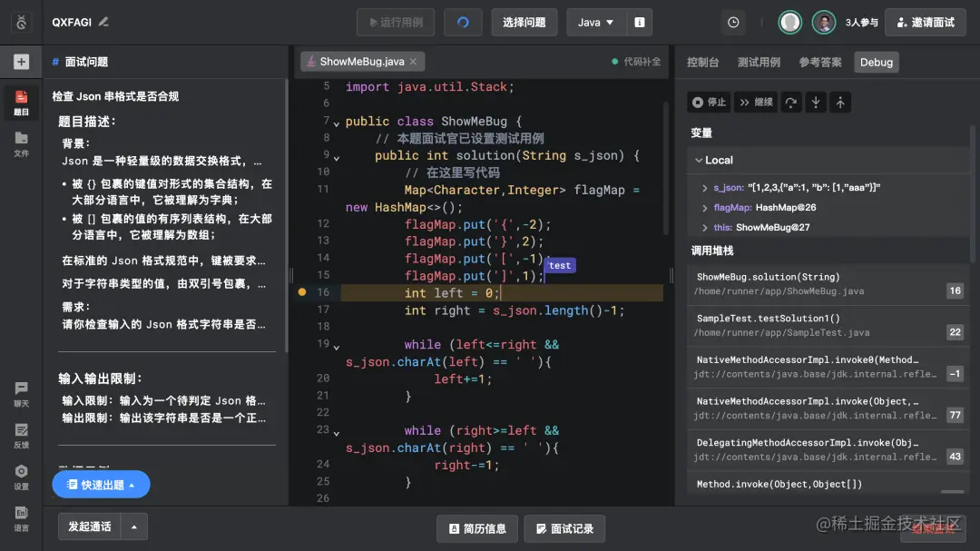Click the Step Into down-arrow debug icon
Image resolution: width=980 pixels, height=551 pixels.
tap(815, 102)
